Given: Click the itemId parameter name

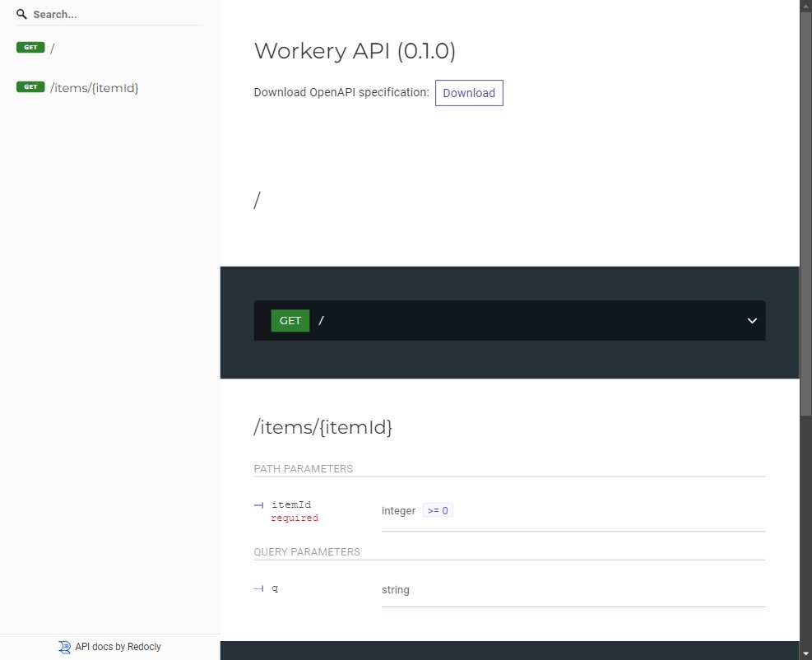Looking at the screenshot, I should [x=291, y=504].
